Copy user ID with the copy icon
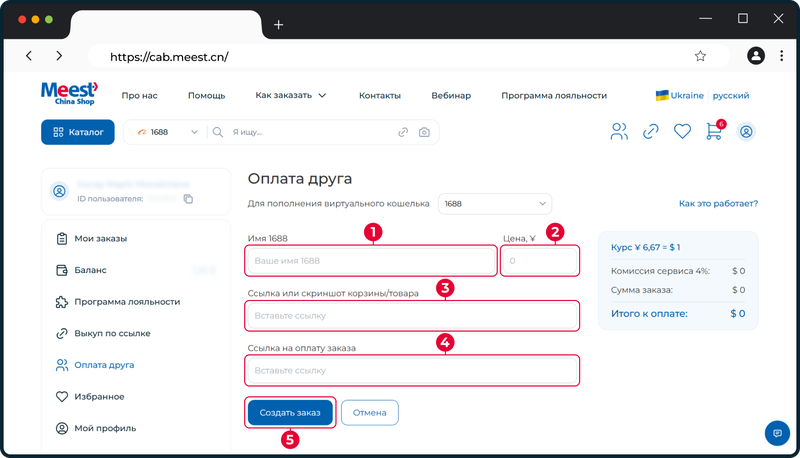 (x=188, y=198)
